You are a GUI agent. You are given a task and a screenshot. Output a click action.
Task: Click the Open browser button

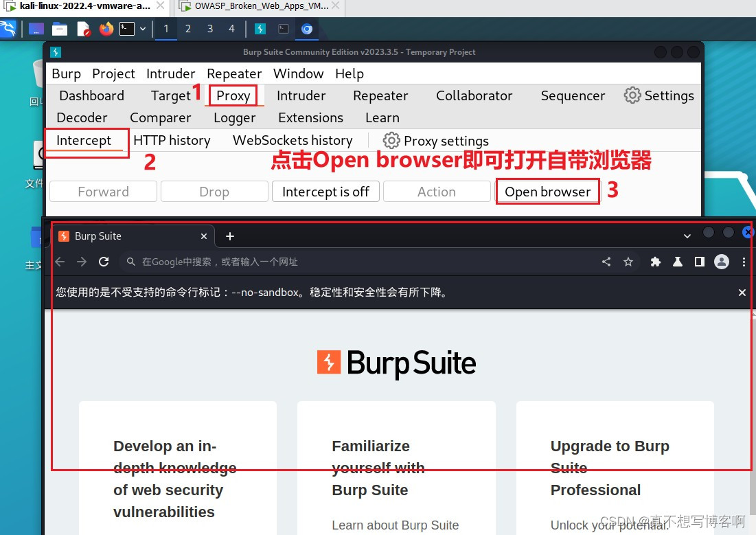tap(547, 191)
